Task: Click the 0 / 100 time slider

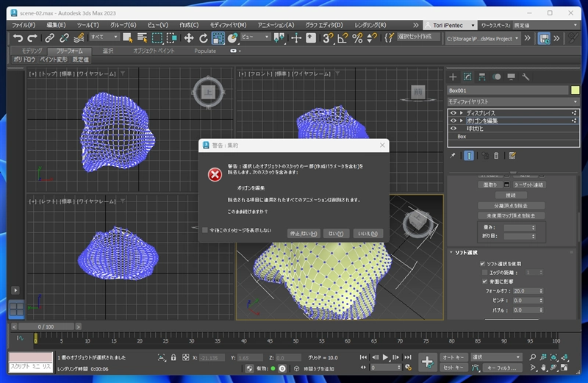Action: [46, 326]
